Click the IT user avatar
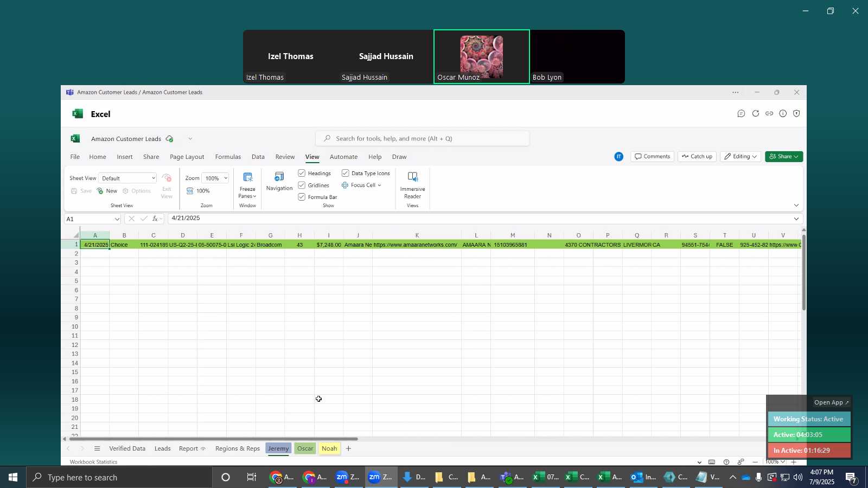Screen dimensions: 868x488 pos(619,157)
